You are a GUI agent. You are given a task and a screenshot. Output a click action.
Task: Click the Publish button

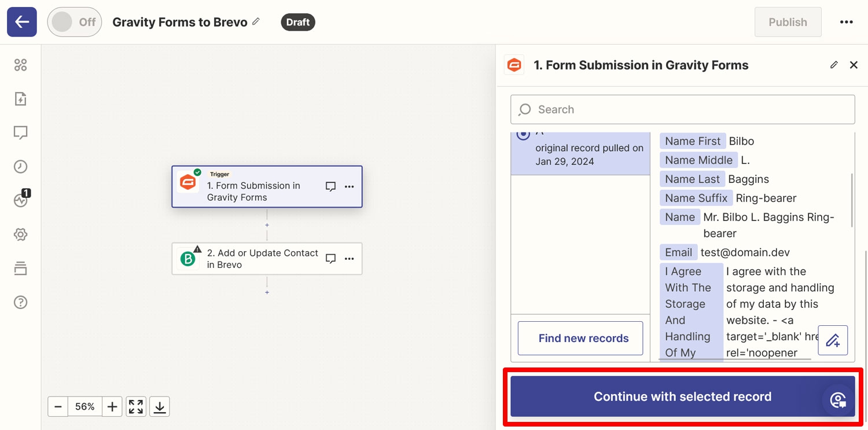click(x=788, y=22)
